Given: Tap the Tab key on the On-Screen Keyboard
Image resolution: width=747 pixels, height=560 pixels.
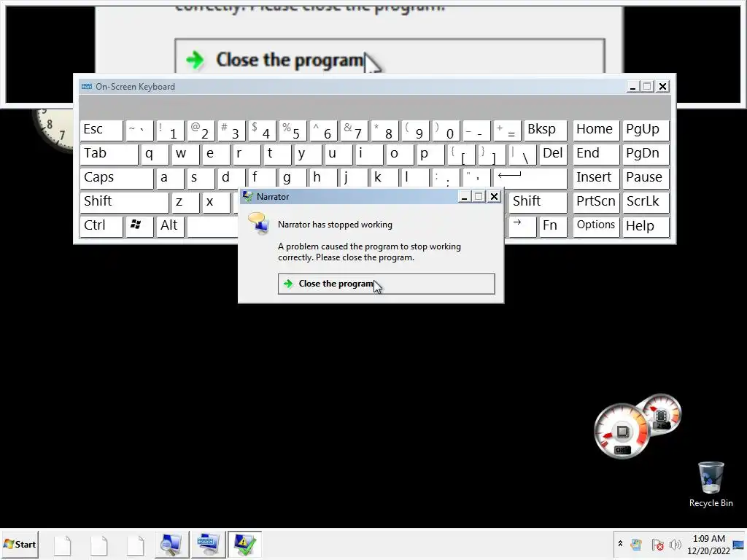Looking at the screenshot, I should [109, 154].
